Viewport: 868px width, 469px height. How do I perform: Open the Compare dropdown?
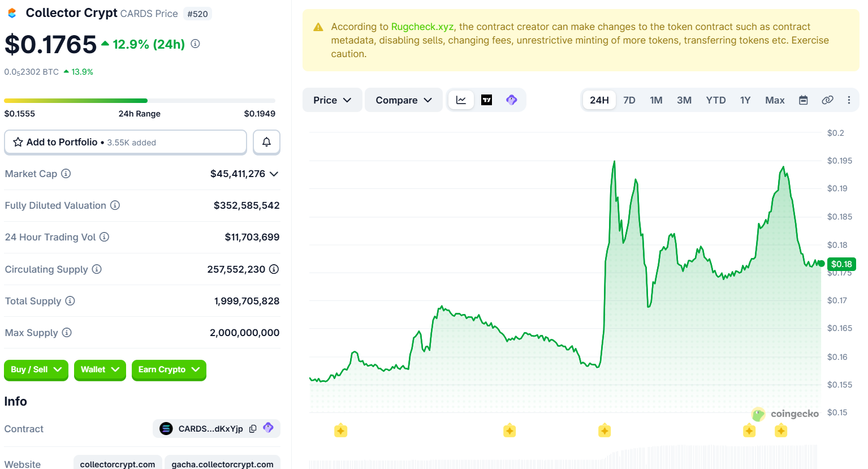(404, 100)
